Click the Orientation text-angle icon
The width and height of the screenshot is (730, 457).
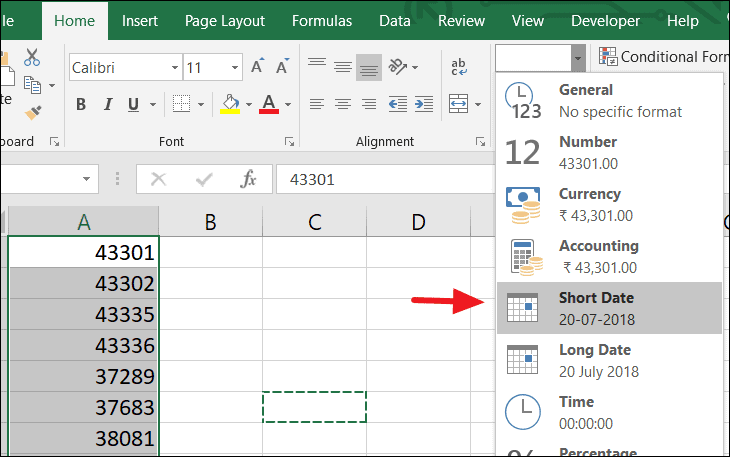coord(399,67)
